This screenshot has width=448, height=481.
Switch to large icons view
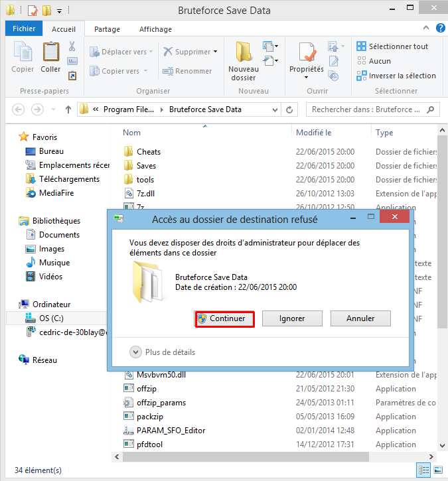click(x=438, y=470)
